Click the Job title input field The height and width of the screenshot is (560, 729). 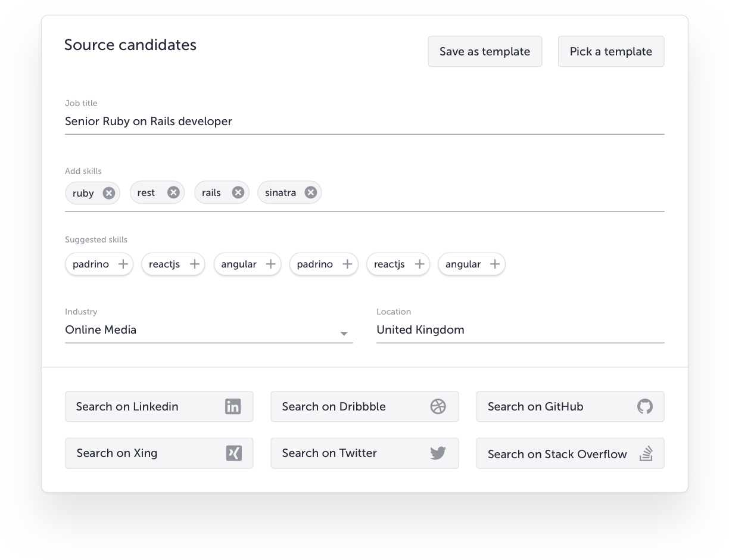tap(238, 121)
